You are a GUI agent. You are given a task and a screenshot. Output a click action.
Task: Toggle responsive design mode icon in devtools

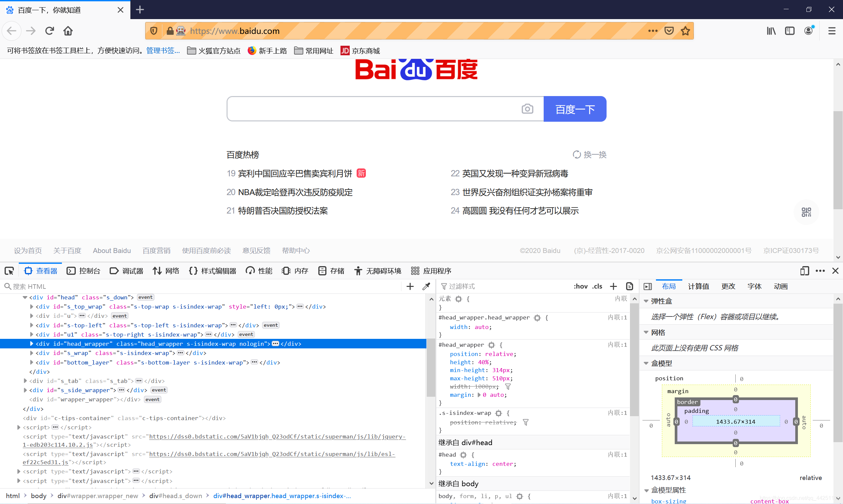tap(804, 271)
